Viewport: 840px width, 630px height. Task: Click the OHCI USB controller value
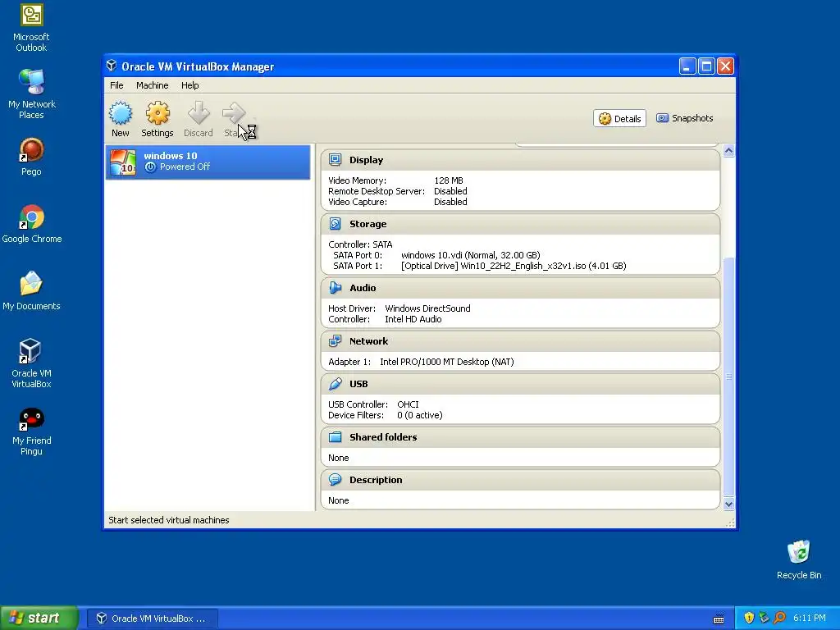pos(408,404)
